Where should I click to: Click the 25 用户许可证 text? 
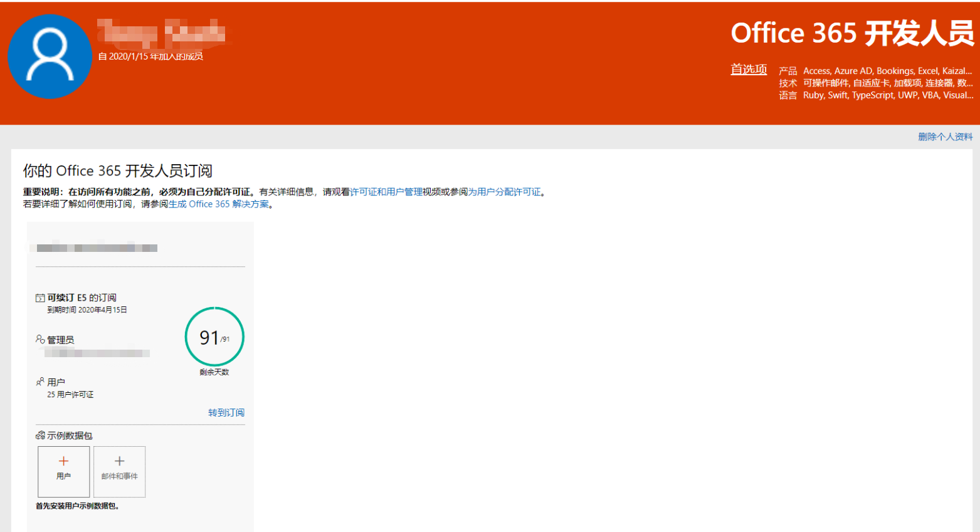click(70, 395)
